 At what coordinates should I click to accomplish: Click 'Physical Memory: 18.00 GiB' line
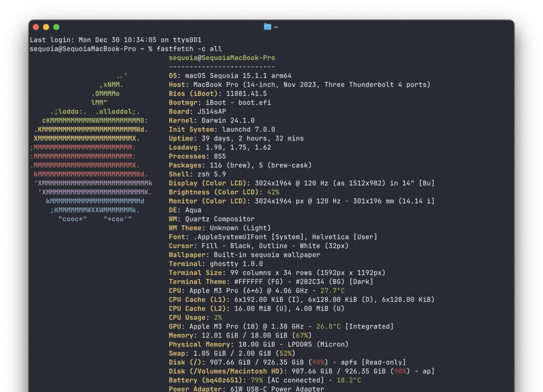[x=259, y=344]
